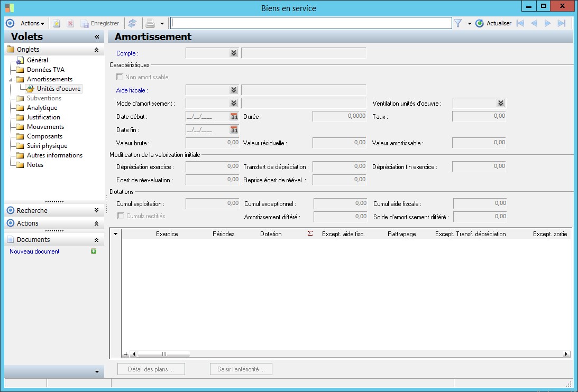This screenshot has height=392, width=578.
Task: Click the horizontal scrollbar left arrow
Action: 134,354
